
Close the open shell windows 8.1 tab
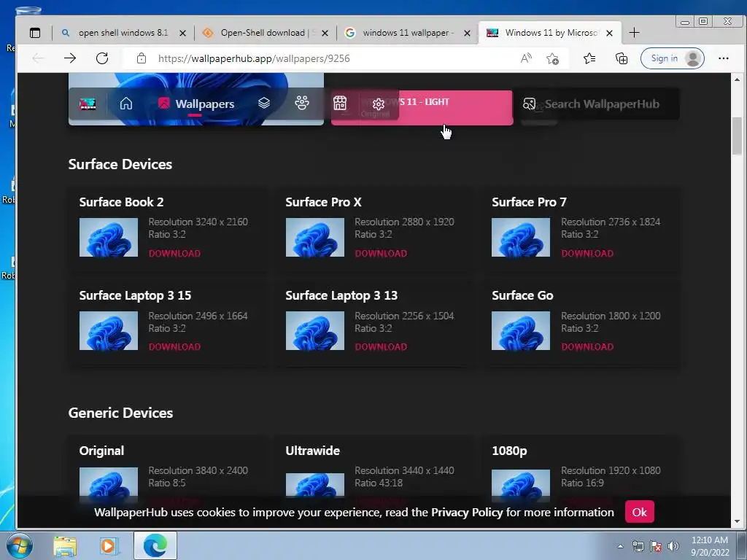(x=182, y=33)
